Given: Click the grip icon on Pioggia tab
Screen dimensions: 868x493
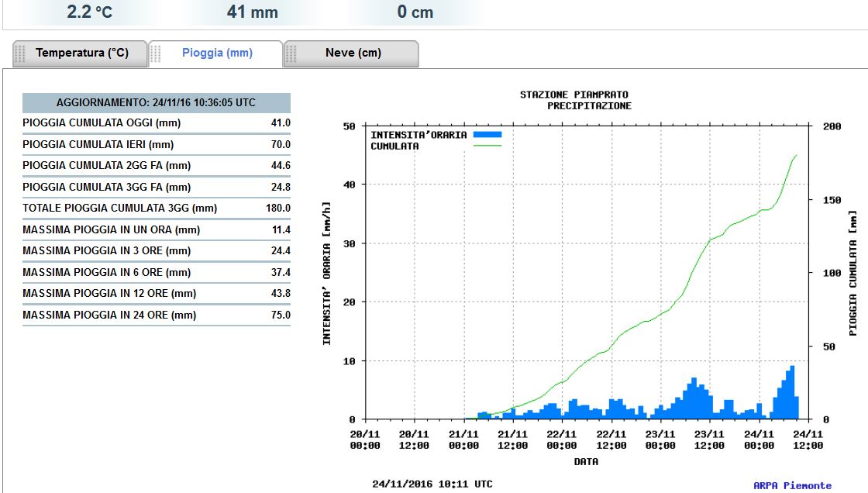Looking at the screenshot, I should (x=156, y=53).
